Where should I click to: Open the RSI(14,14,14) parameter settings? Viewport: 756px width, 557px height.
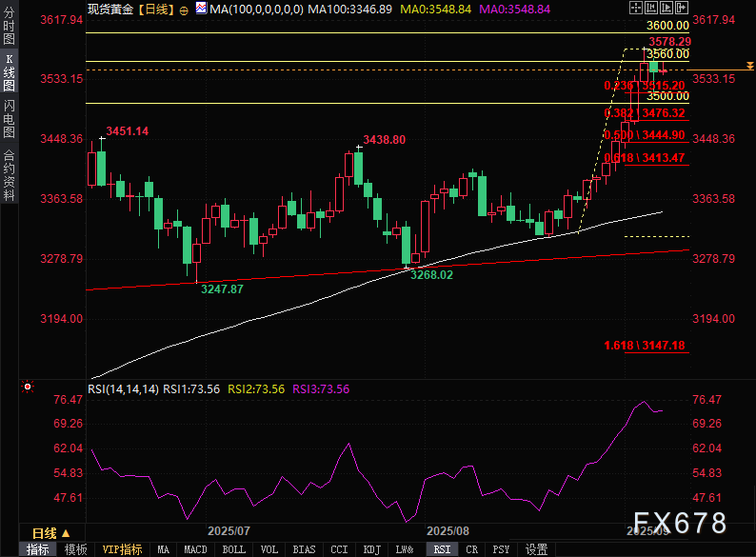[123, 388]
